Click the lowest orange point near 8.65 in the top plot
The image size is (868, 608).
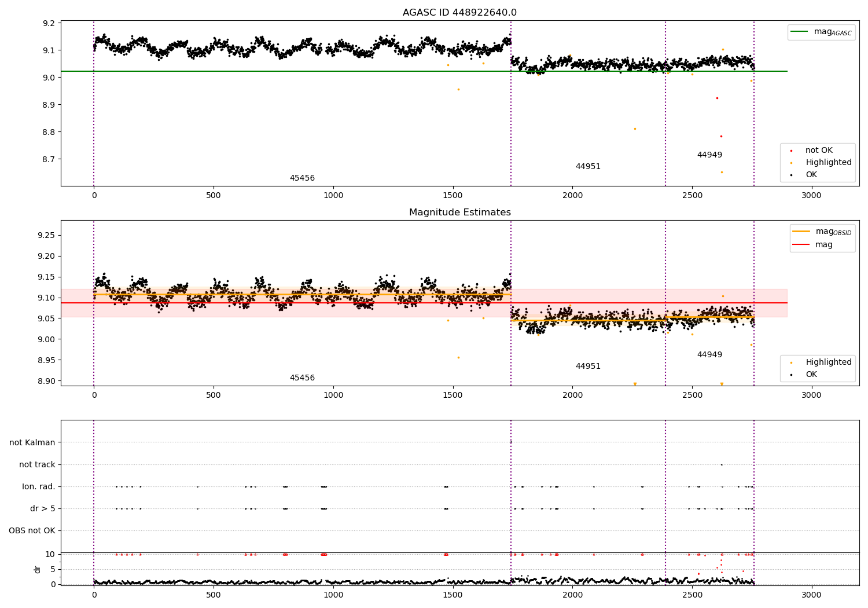click(722, 172)
